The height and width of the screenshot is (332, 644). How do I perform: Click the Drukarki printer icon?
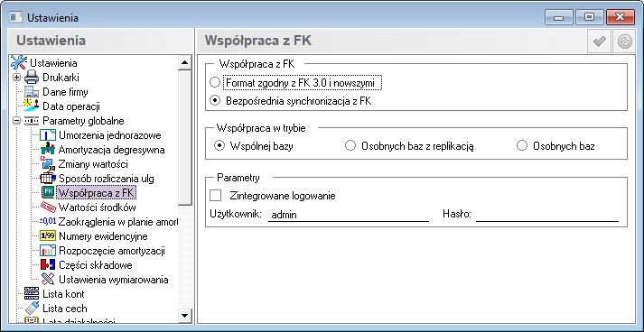coord(32,78)
